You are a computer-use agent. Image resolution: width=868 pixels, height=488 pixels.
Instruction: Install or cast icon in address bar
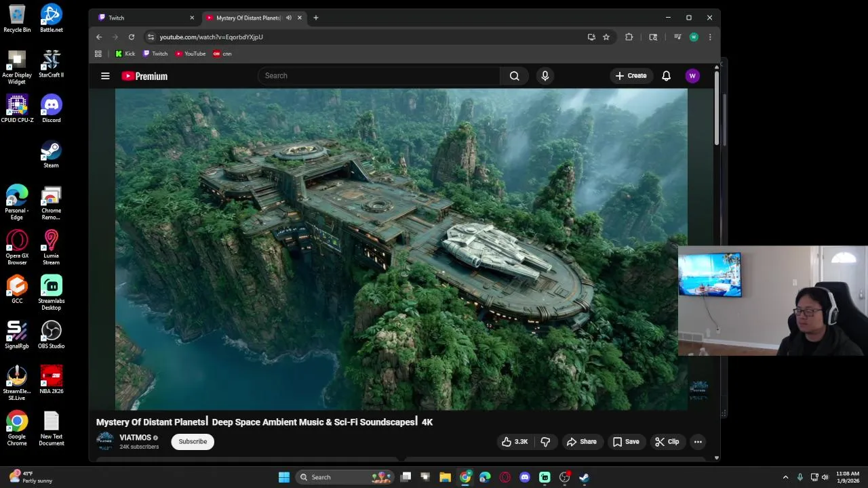click(x=591, y=37)
